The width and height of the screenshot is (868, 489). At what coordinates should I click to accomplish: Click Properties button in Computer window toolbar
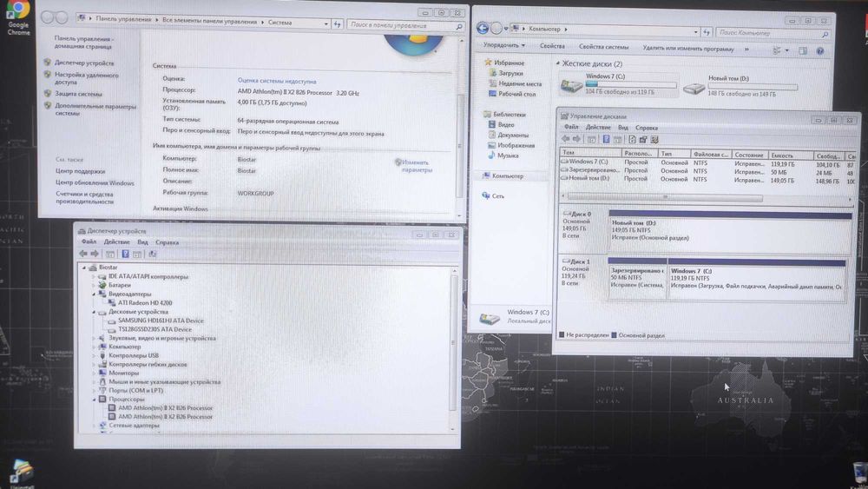[552, 47]
